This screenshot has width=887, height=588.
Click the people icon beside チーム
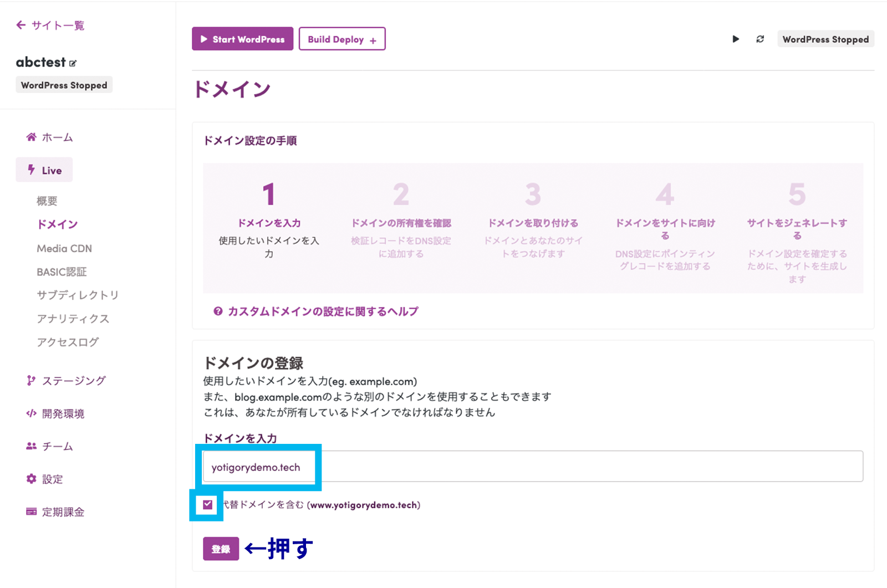[x=32, y=446]
